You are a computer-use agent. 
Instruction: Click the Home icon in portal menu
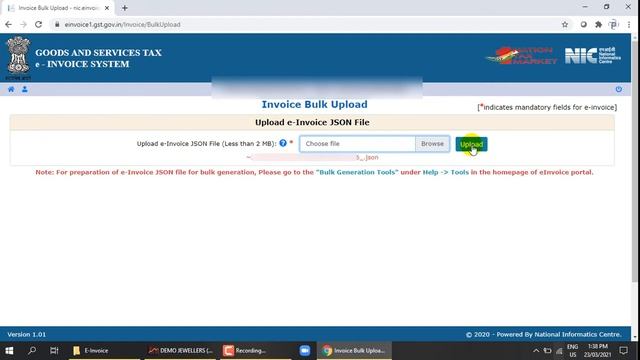(11, 89)
